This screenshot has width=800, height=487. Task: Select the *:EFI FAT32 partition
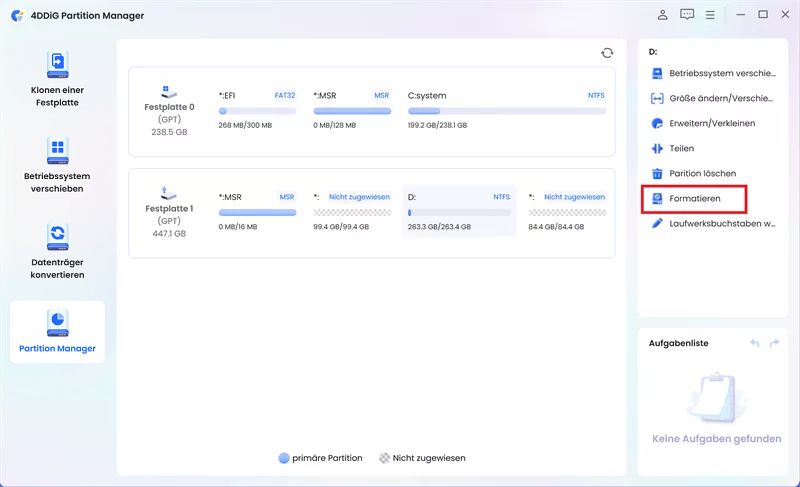point(257,110)
